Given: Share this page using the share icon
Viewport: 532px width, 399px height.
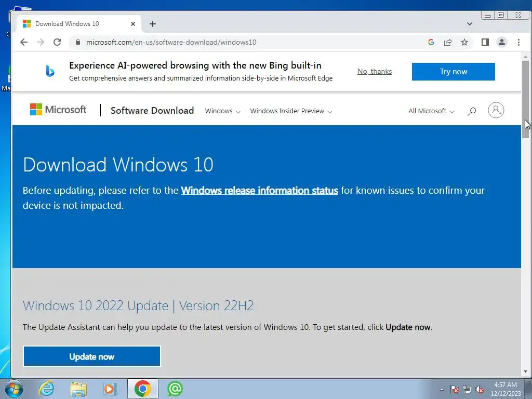Looking at the screenshot, I should pos(447,42).
